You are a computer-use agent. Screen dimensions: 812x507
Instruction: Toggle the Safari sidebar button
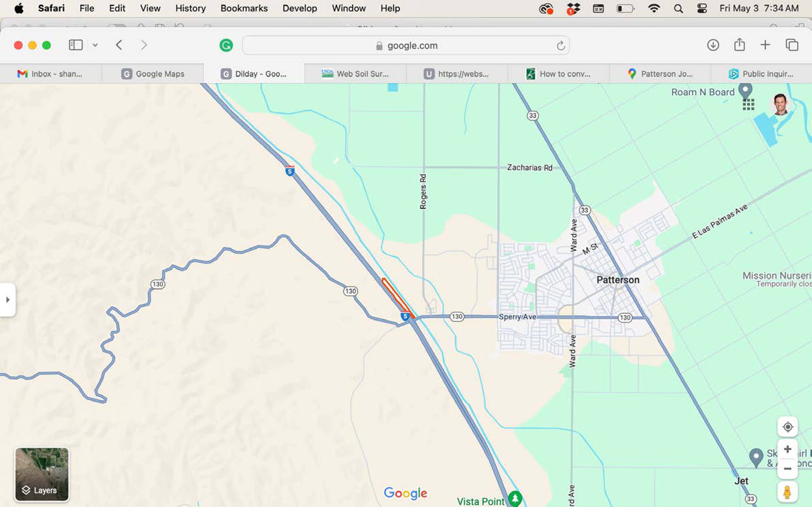coord(76,45)
